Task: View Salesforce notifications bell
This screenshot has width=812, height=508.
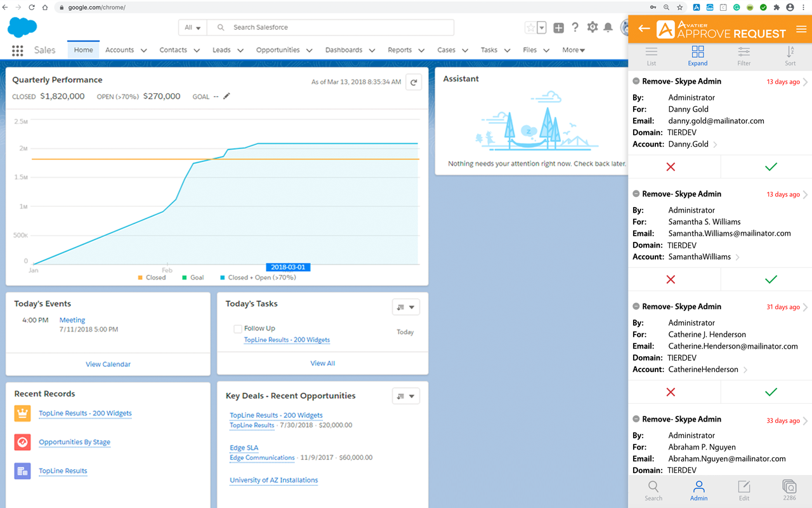Action: (608, 27)
